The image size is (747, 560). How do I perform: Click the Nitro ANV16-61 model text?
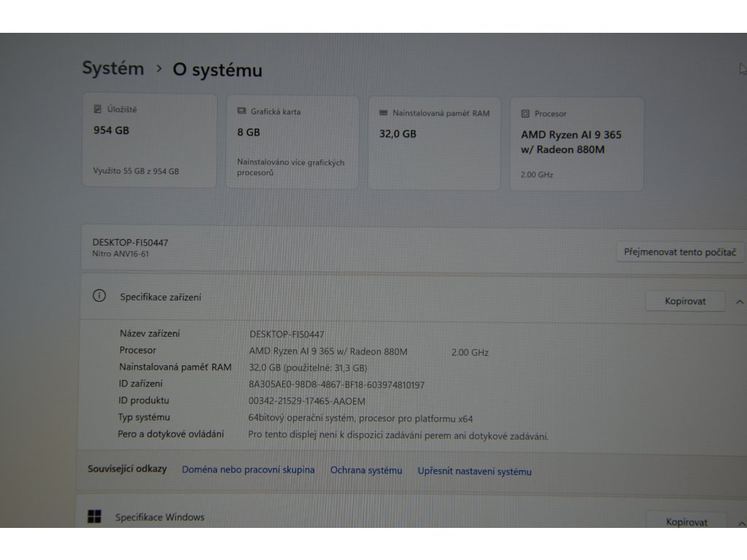tap(120, 254)
